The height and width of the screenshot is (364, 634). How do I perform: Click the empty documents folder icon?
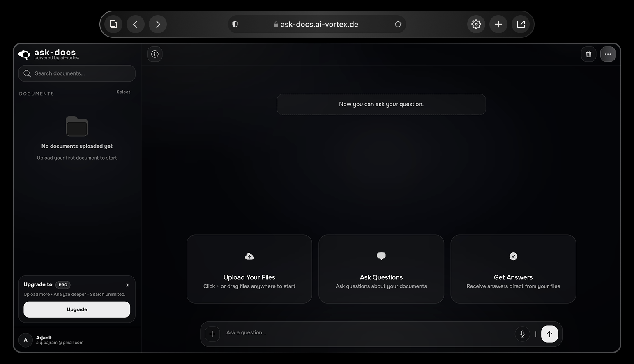tap(76, 126)
